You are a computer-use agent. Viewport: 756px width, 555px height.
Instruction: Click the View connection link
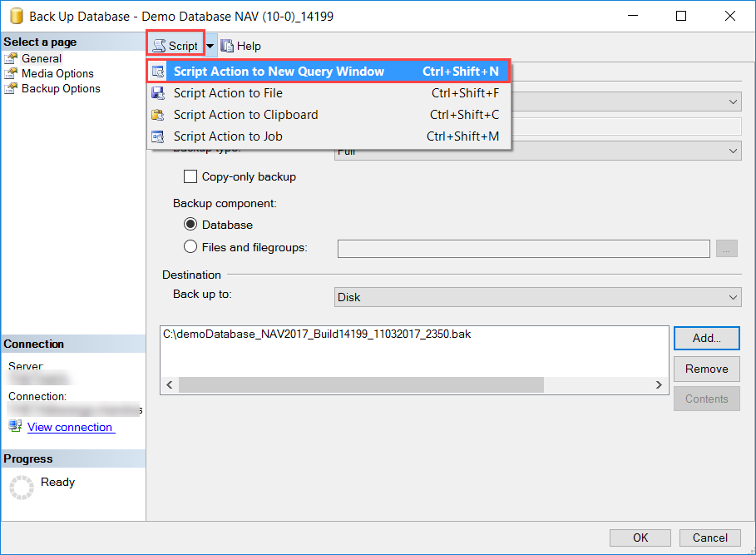click(71, 427)
